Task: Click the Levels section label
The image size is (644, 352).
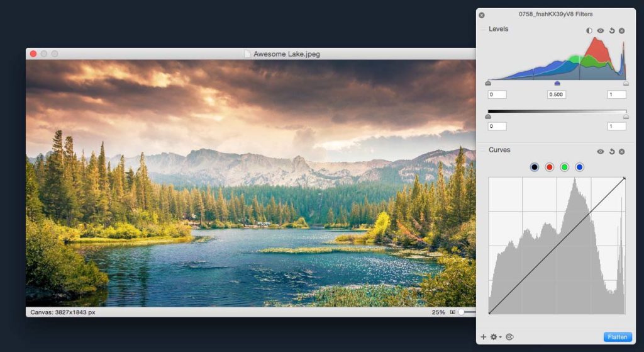Action: point(498,29)
